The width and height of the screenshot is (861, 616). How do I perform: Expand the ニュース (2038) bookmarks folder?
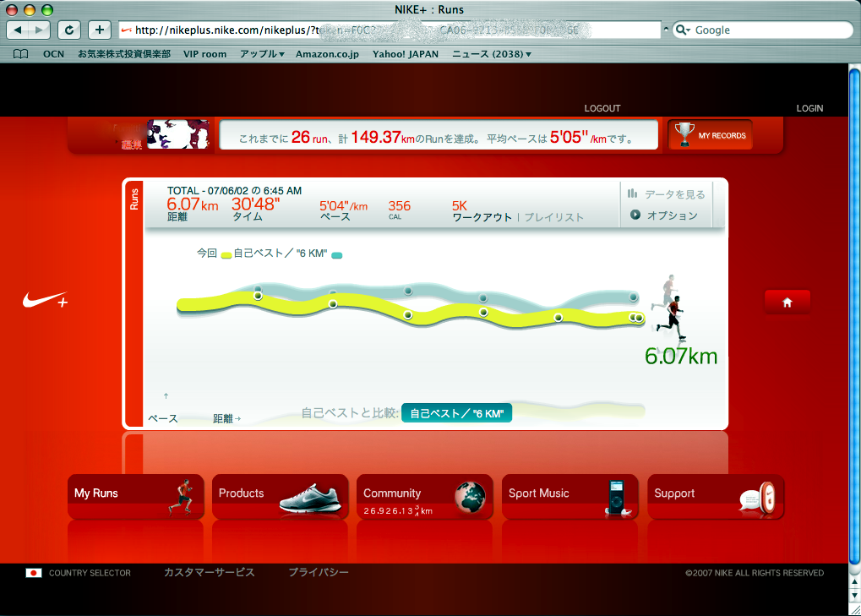[x=492, y=54]
